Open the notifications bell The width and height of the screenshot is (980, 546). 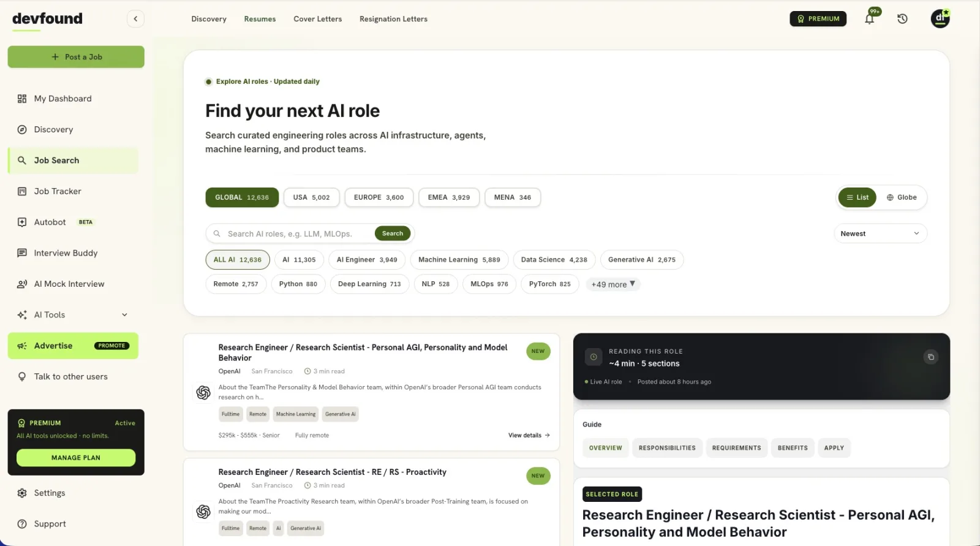(869, 19)
